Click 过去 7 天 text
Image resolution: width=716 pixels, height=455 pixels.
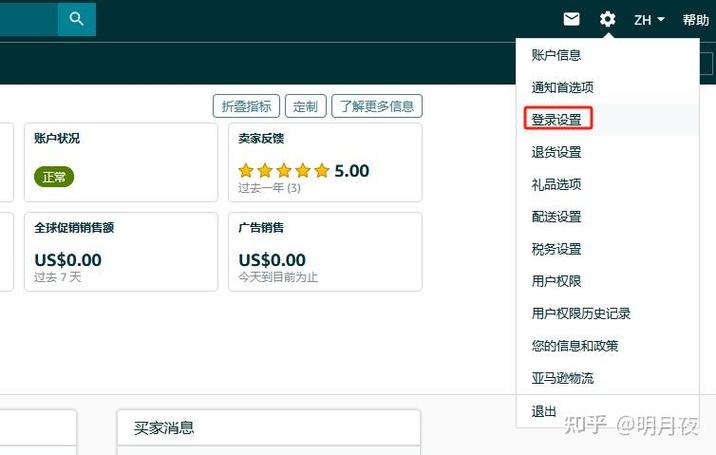[x=58, y=277]
